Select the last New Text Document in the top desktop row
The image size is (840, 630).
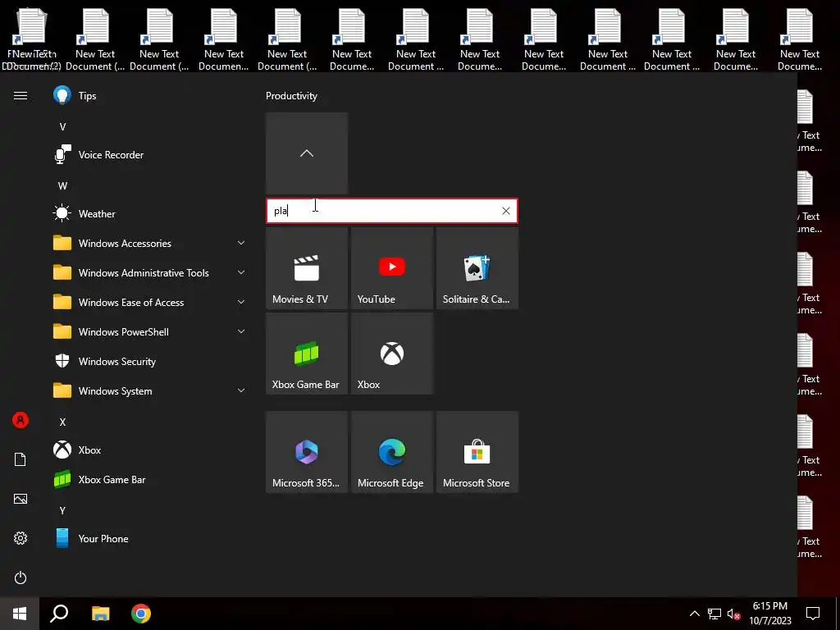[x=799, y=39]
